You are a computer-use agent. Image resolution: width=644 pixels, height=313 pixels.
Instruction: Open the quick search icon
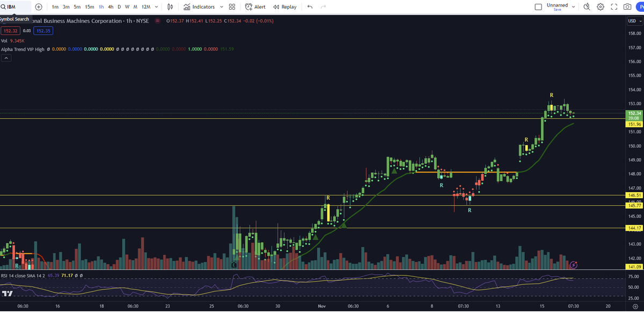pyautogui.click(x=587, y=7)
